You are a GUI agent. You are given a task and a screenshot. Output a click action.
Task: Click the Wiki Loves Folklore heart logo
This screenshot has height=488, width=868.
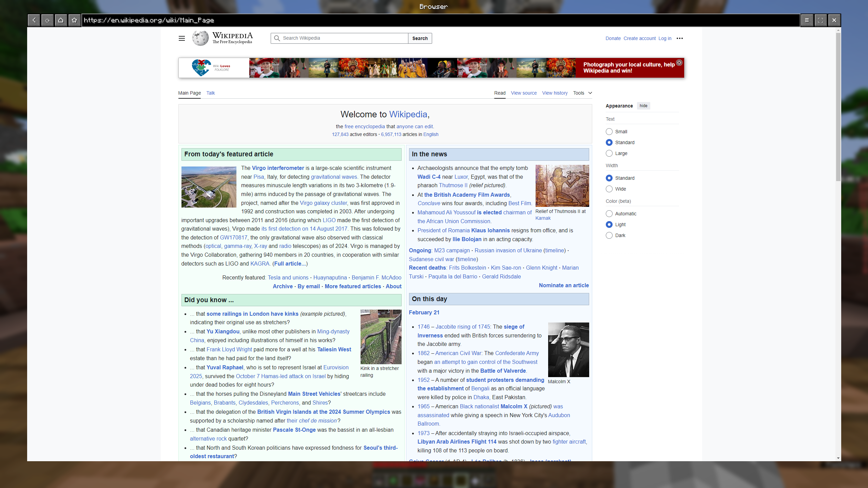point(201,67)
